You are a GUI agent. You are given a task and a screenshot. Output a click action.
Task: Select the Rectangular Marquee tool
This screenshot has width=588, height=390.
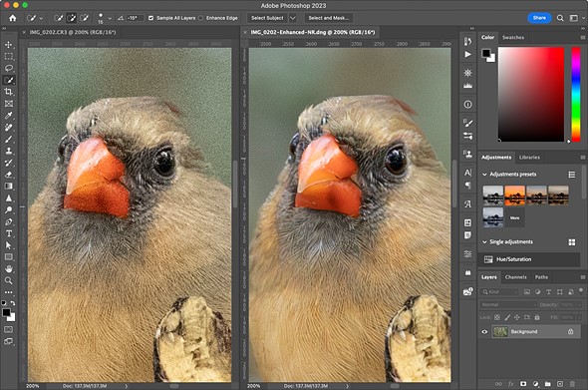[x=9, y=56]
